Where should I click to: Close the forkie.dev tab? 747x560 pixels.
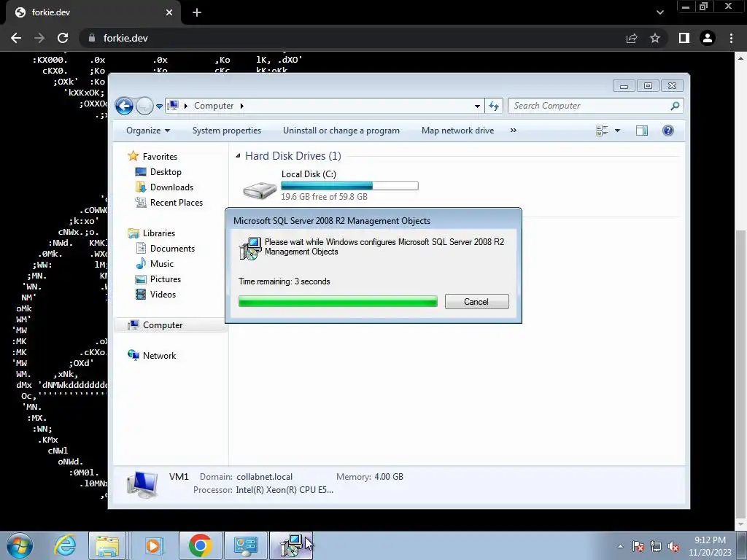[169, 12]
